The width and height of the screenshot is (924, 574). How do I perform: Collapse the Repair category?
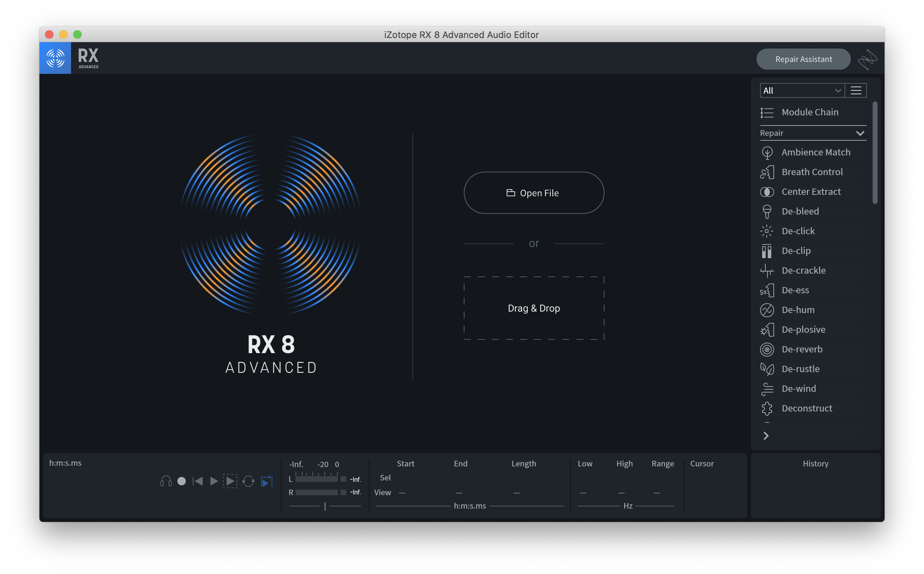pos(860,133)
